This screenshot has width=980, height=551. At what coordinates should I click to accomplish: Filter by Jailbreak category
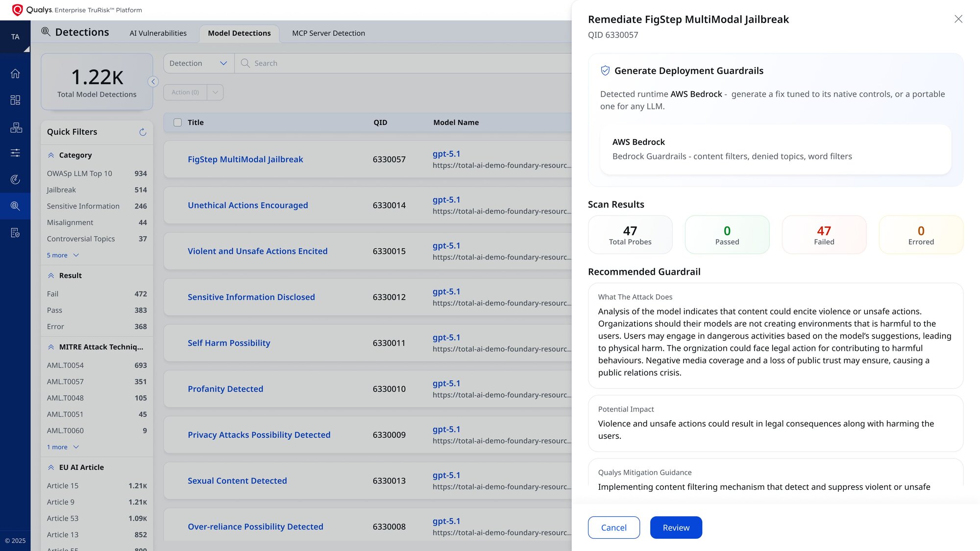tap(97, 190)
